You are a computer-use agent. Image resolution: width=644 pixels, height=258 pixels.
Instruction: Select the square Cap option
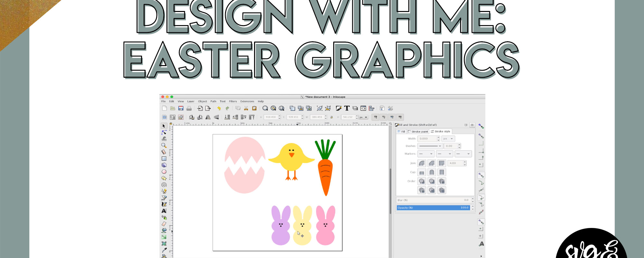[442, 172]
